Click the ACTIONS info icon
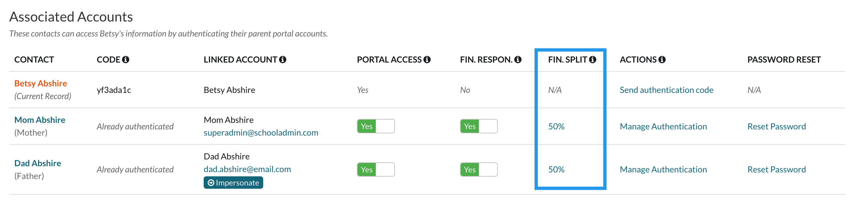Screen dimensions: 868x221 click(x=662, y=60)
